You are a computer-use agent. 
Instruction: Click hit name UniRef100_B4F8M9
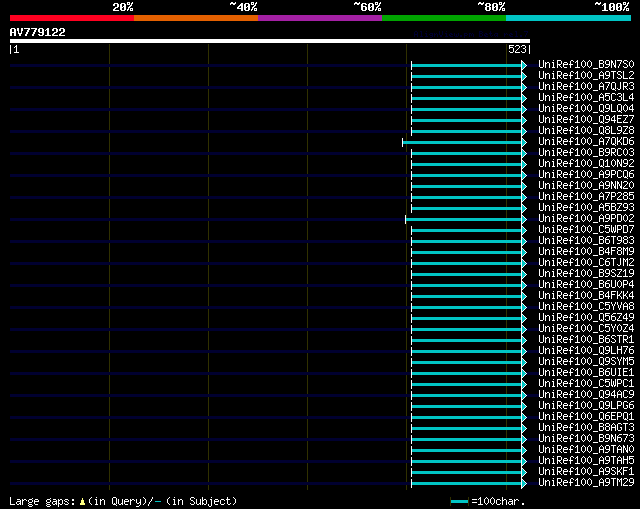(x=586, y=252)
